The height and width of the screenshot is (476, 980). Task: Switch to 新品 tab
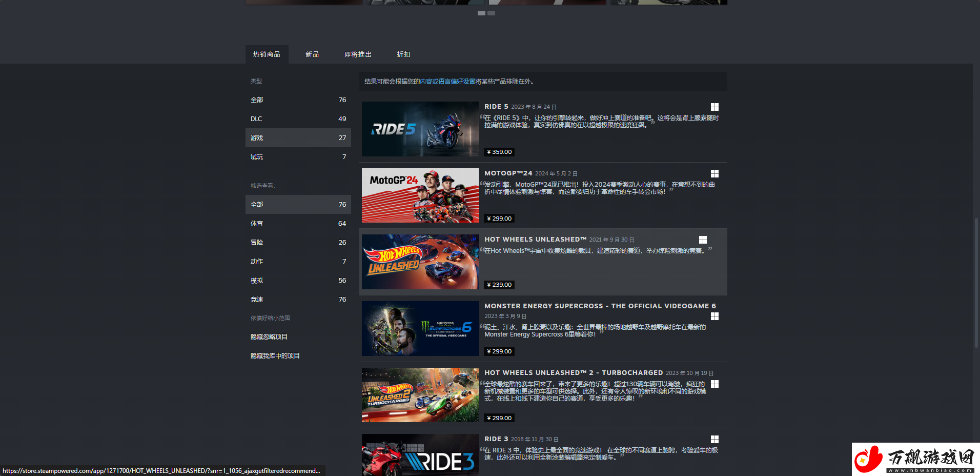312,54
